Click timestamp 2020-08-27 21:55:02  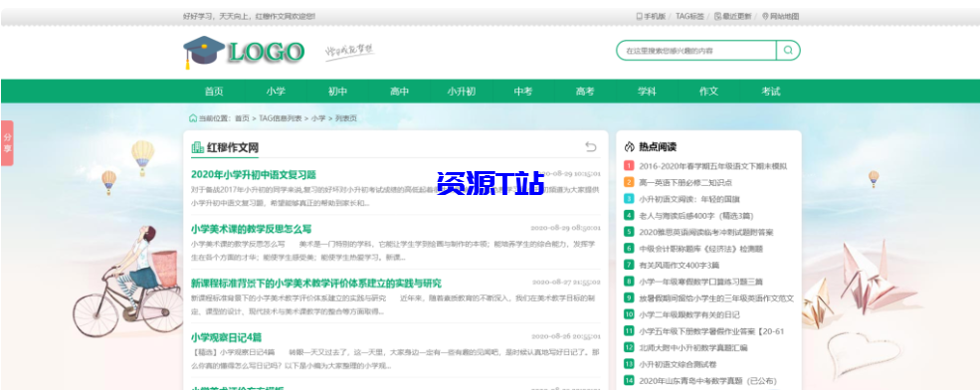coord(566,283)
